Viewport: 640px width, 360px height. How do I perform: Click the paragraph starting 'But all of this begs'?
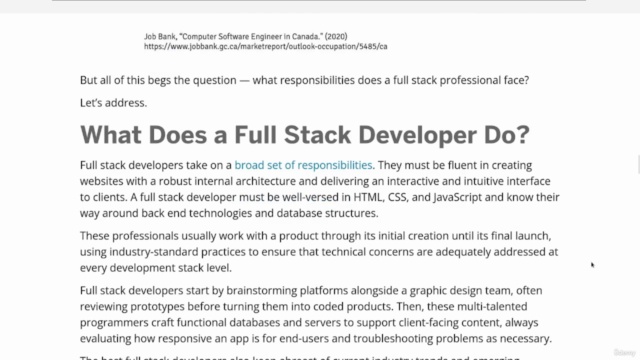[304, 80]
